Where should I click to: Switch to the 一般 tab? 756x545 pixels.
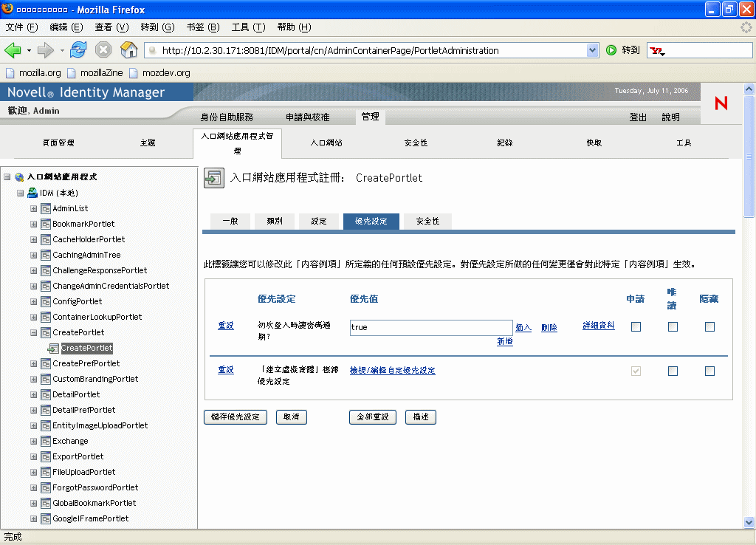click(230, 221)
